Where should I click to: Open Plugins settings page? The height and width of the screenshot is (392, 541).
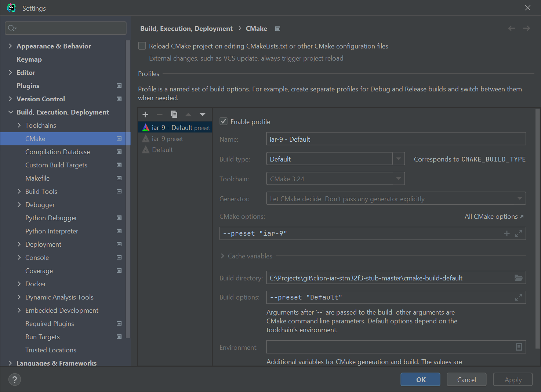pos(28,86)
